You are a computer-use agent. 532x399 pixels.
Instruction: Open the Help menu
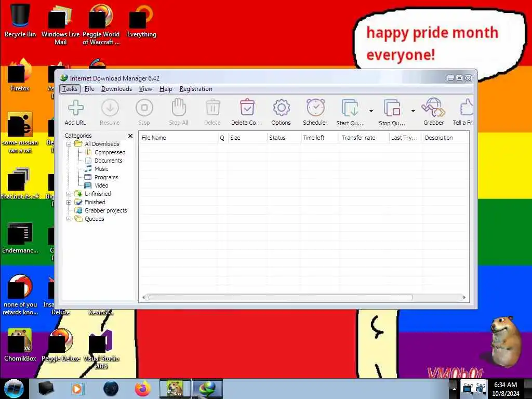click(x=166, y=89)
